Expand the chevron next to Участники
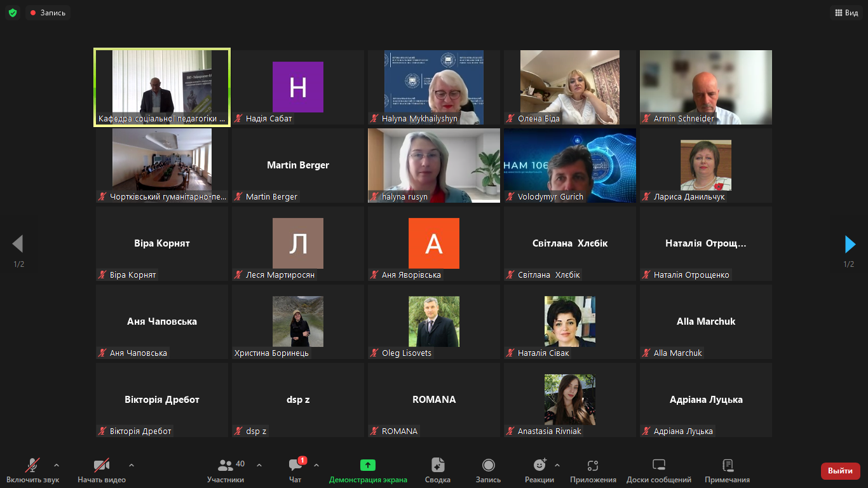 (259, 465)
